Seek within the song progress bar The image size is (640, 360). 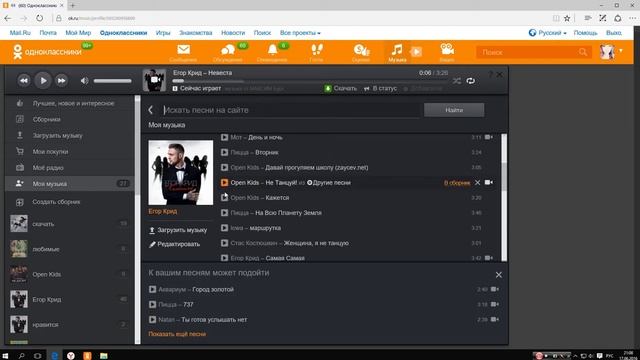[310, 81]
